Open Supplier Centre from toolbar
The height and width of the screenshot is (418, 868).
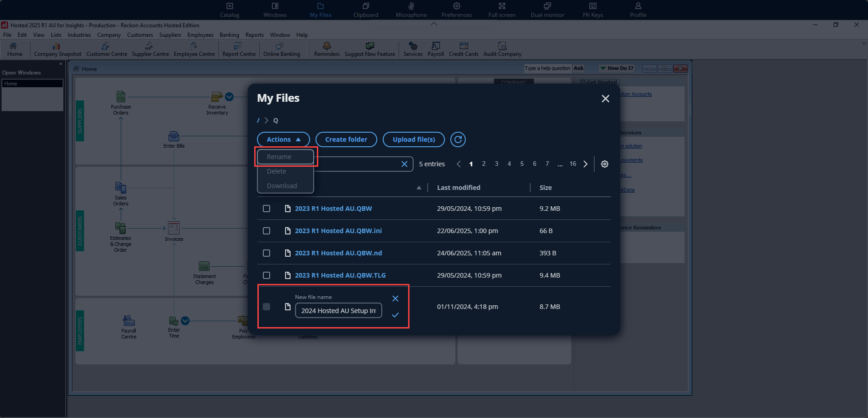coord(150,50)
